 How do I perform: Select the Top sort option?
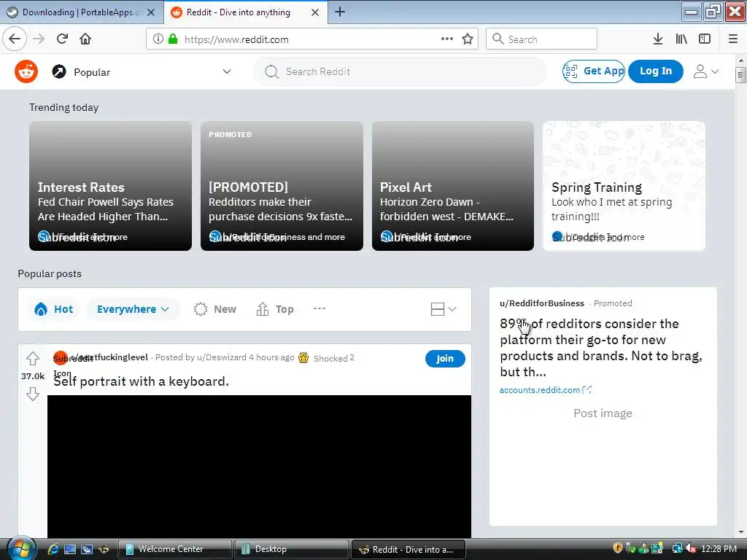(x=275, y=309)
